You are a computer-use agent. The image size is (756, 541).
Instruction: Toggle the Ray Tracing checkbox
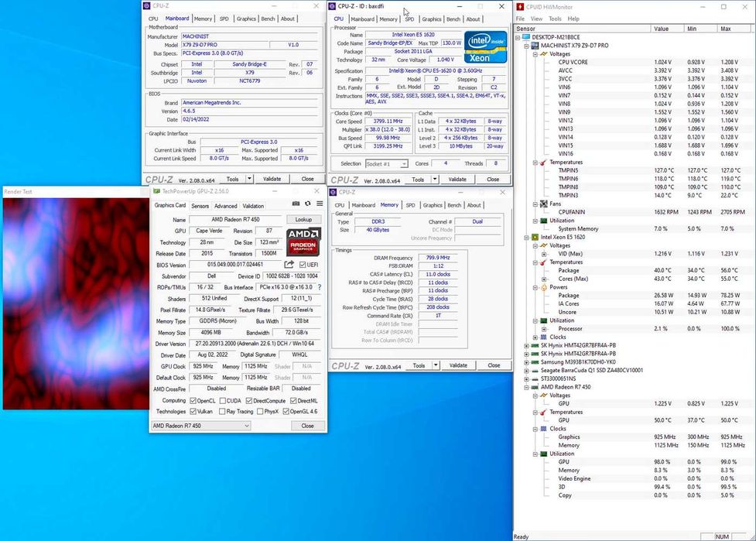[222, 411]
